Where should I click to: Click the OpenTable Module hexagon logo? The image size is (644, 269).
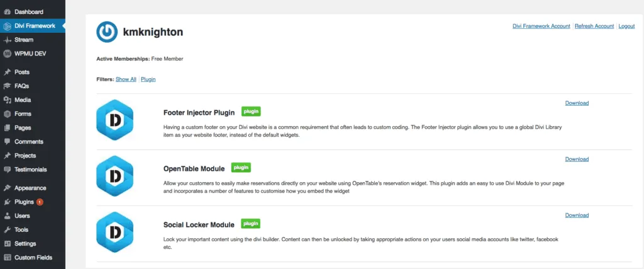(114, 176)
